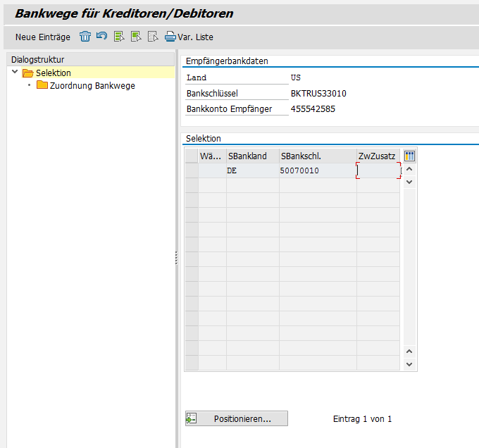Click the undo change arrow icon
The height and width of the screenshot is (448, 479).
102,37
